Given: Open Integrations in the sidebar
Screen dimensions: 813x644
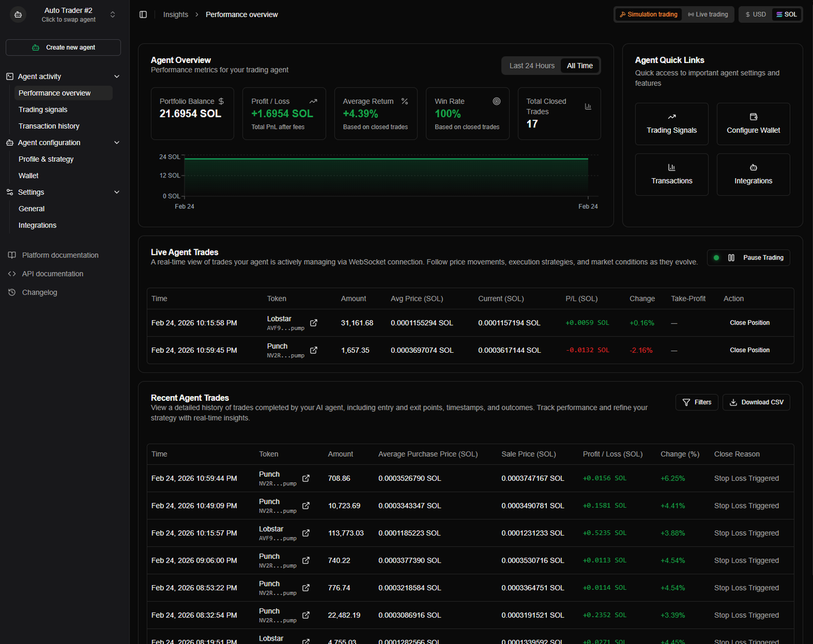Looking at the screenshot, I should pyautogui.click(x=37, y=226).
